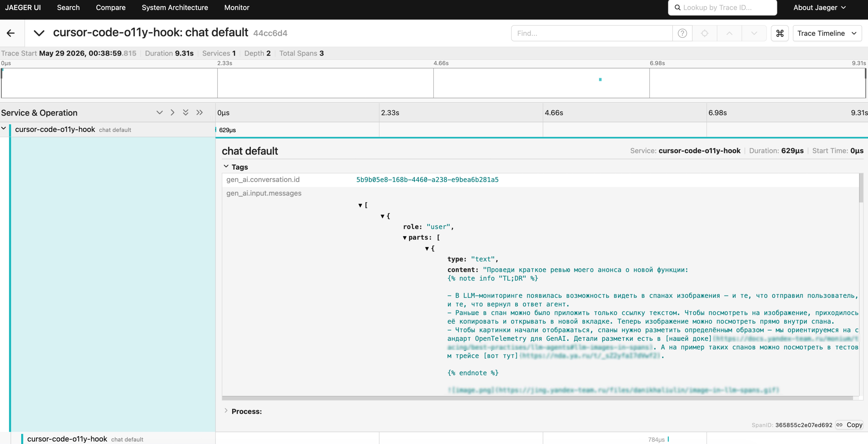Open the Monitor menu item

[237, 7]
